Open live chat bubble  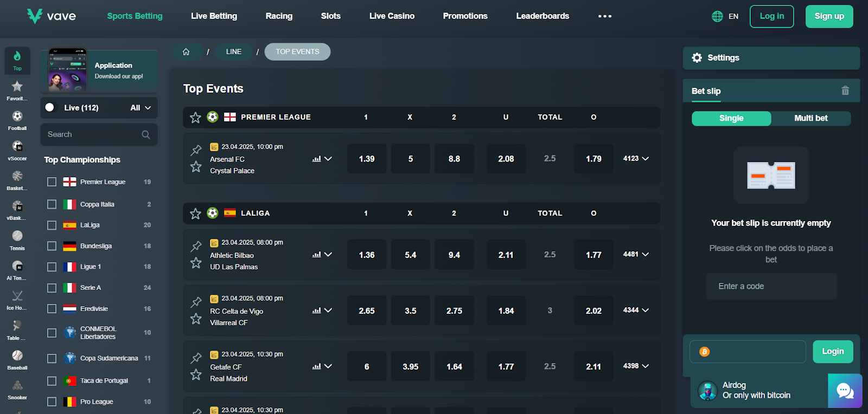[845, 391]
